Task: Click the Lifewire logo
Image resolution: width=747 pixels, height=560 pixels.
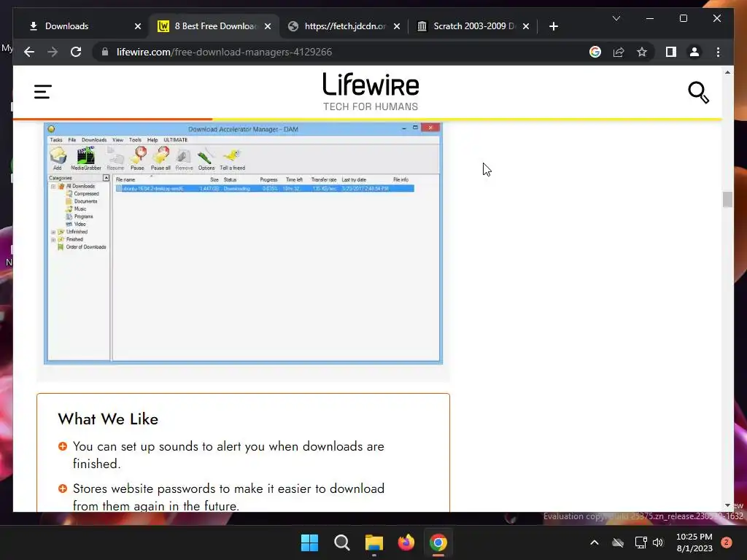Action: 371,91
